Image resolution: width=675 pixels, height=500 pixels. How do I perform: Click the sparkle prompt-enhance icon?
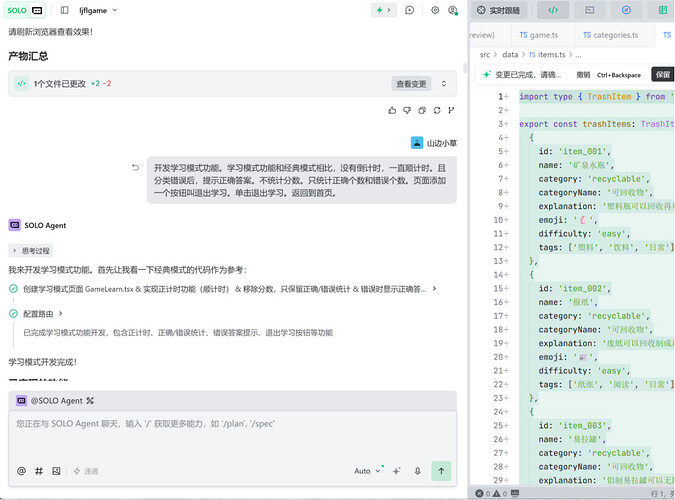pyautogui.click(x=396, y=471)
